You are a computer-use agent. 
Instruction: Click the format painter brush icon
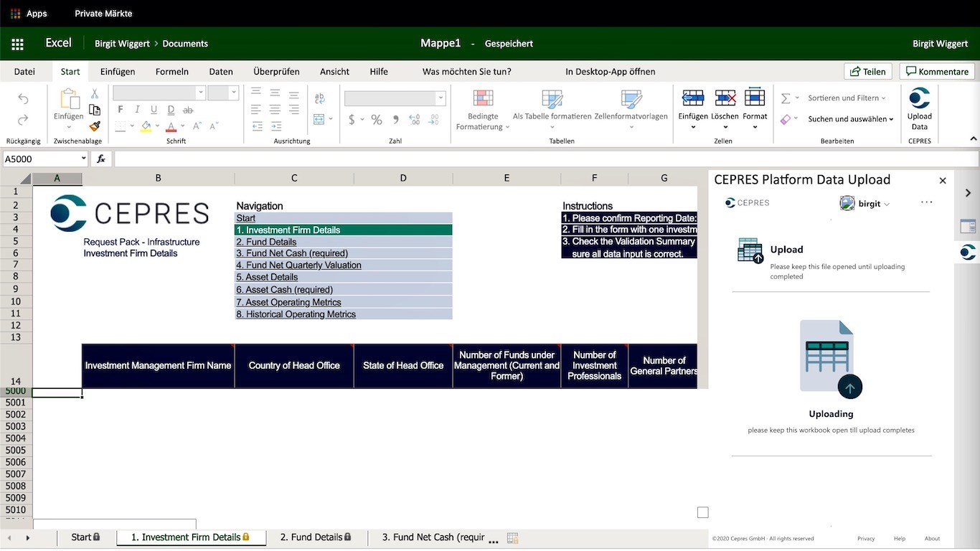pyautogui.click(x=95, y=126)
